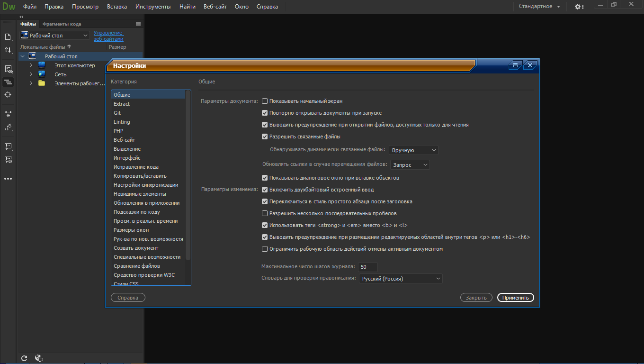Expand the Этот компьютер tree node
The height and width of the screenshot is (364, 644).
tap(31, 65)
